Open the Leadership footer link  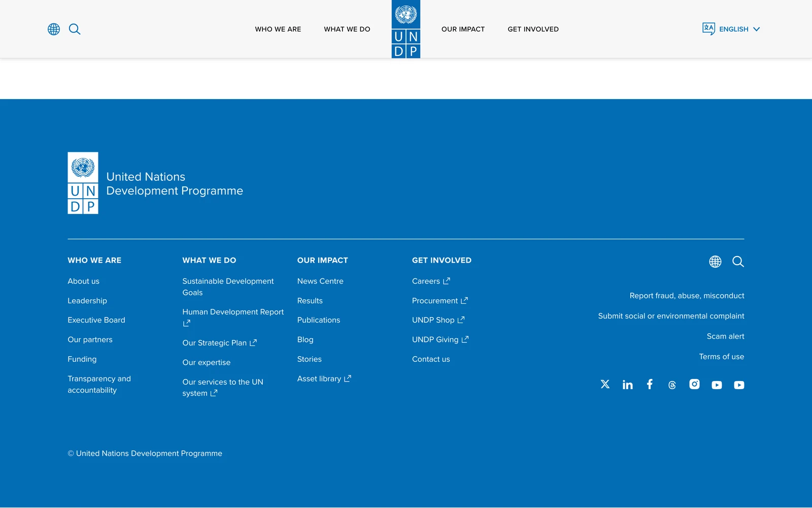[87, 301]
